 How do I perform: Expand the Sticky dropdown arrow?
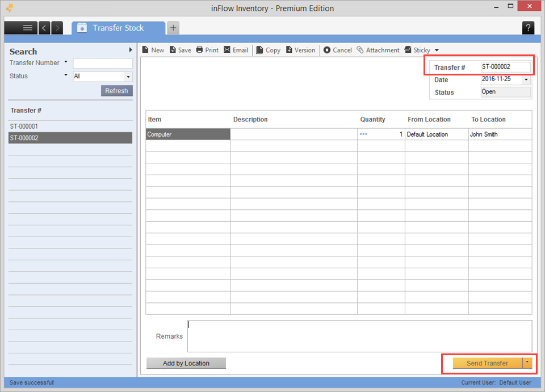(437, 50)
